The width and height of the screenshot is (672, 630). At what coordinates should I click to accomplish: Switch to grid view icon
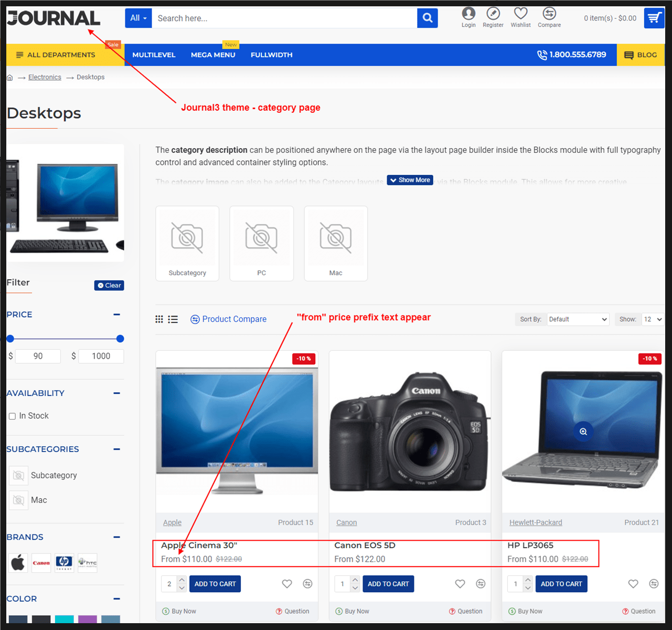tap(159, 319)
